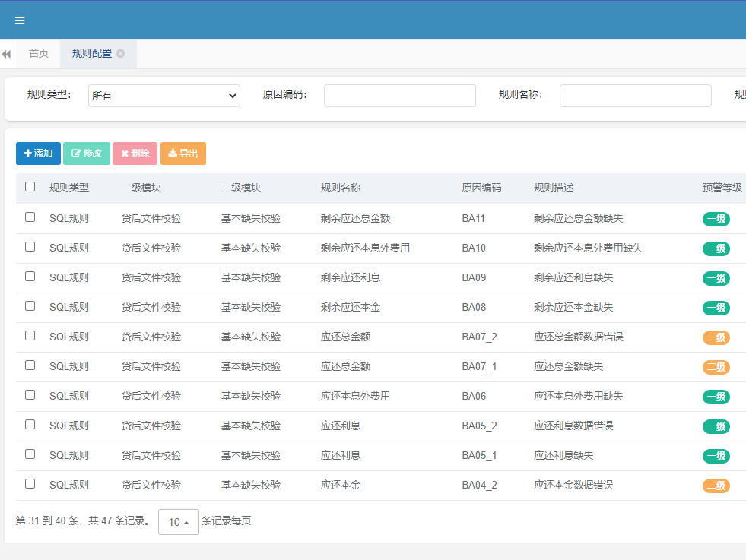This screenshot has width=746, height=560.
Task: Click the 一级 badge in BA11 row
Action: point(716,219)
